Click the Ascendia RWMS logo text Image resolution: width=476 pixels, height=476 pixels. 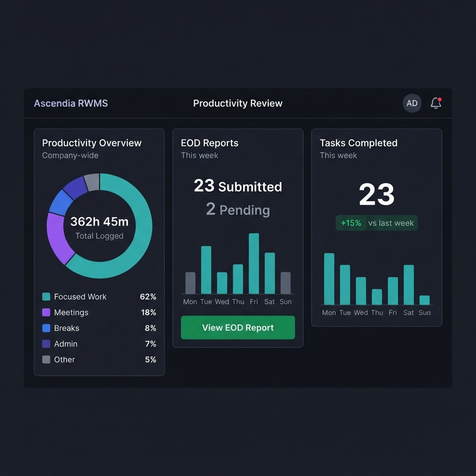pyautogui.click(x=71, y=103)
